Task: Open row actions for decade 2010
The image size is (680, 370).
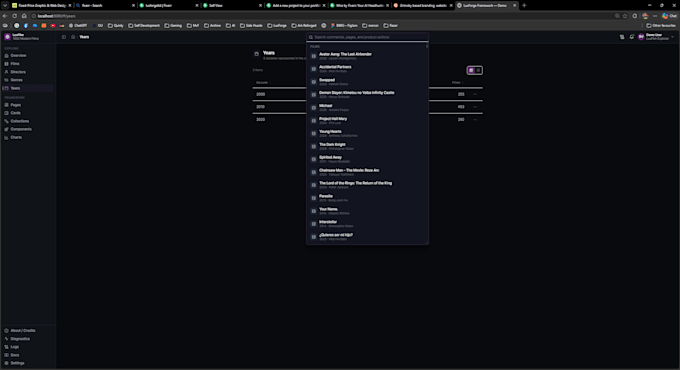Action: pos(475,107)
